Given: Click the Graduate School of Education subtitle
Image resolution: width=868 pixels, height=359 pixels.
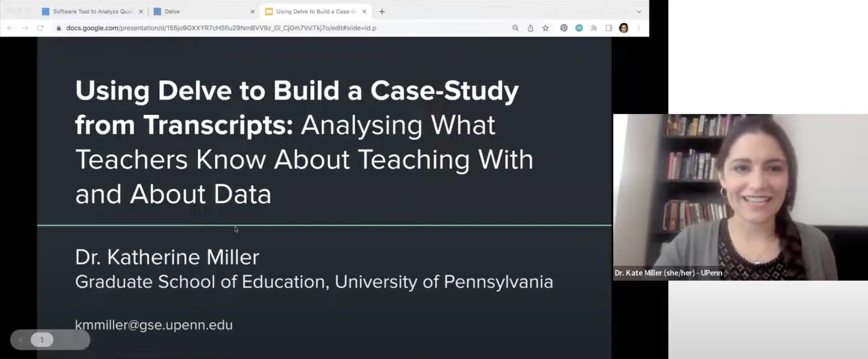Looking at the screenshot, I should [314, 282].
